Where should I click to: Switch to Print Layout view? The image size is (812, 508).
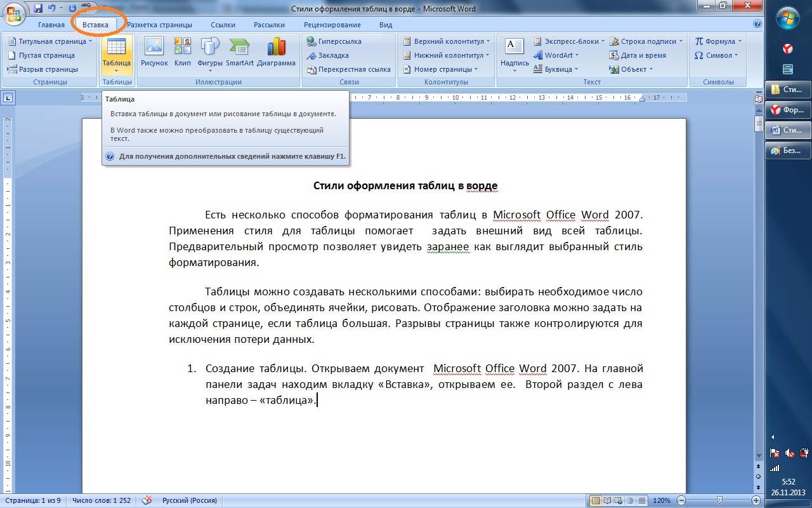click(x=595, y=500)
